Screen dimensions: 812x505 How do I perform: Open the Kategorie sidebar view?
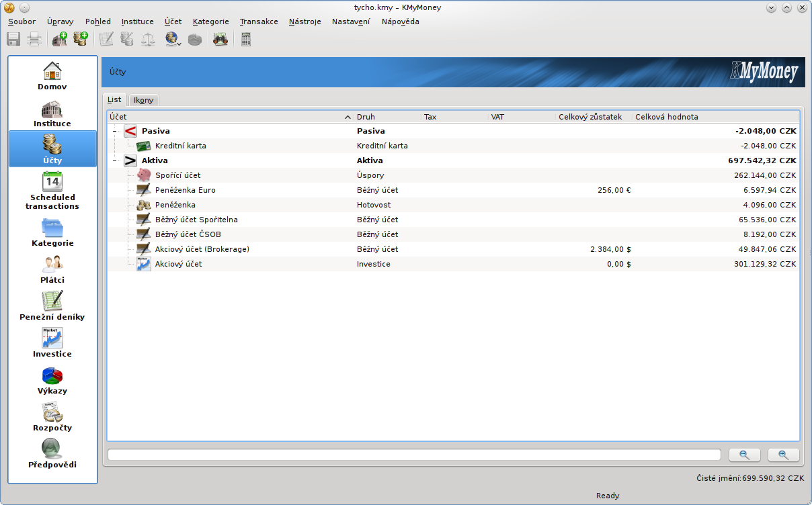click(52, 232)
